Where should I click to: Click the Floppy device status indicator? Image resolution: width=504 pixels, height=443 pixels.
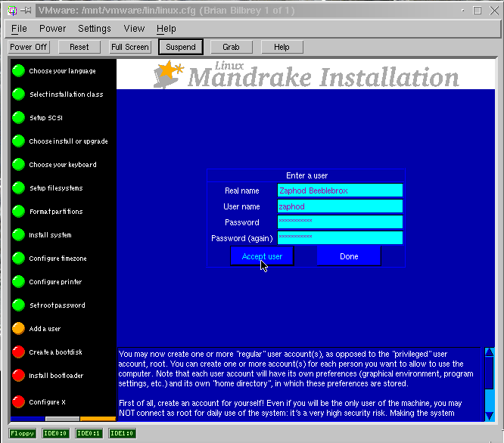[x=23, y=433]
